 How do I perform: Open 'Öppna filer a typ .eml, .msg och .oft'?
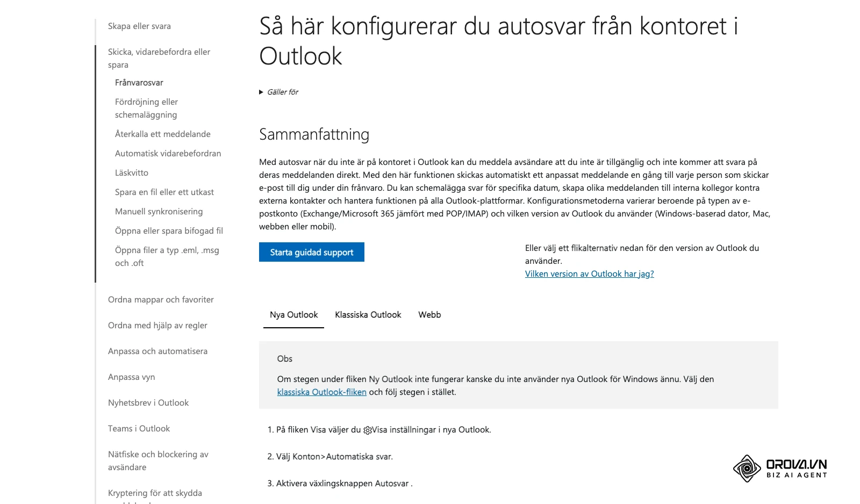(167, 256)
